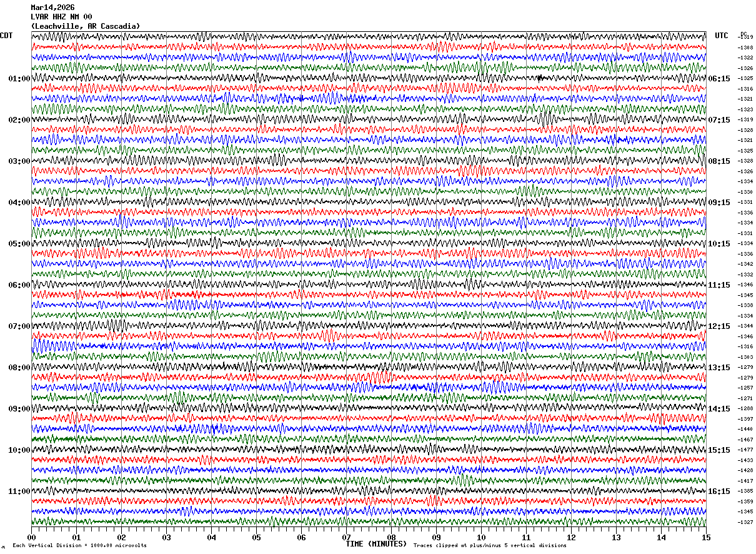Click the DC offset value -1323
Screen dimensions: 756x554
745,109
